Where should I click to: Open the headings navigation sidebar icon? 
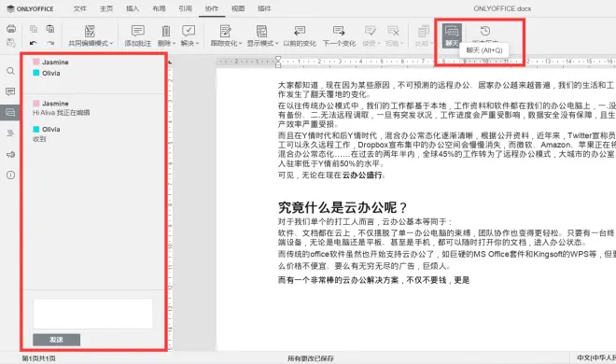(10, 133)
